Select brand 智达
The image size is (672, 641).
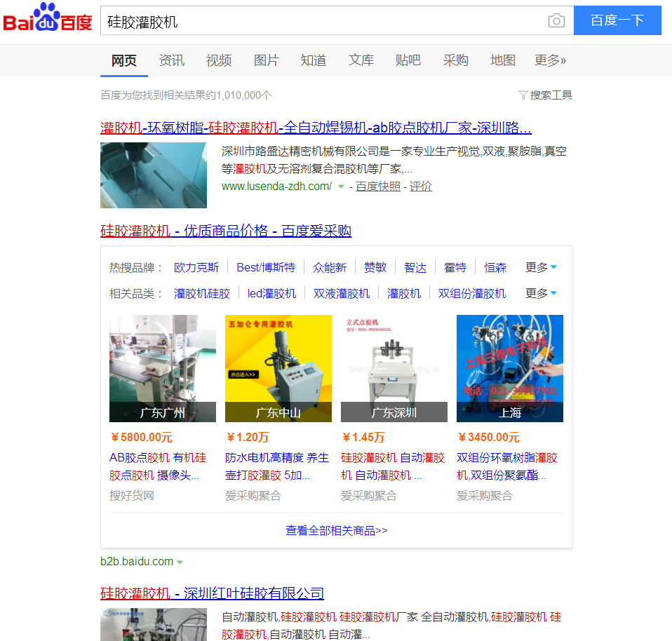pyautogui.click(x=415, y=268)
